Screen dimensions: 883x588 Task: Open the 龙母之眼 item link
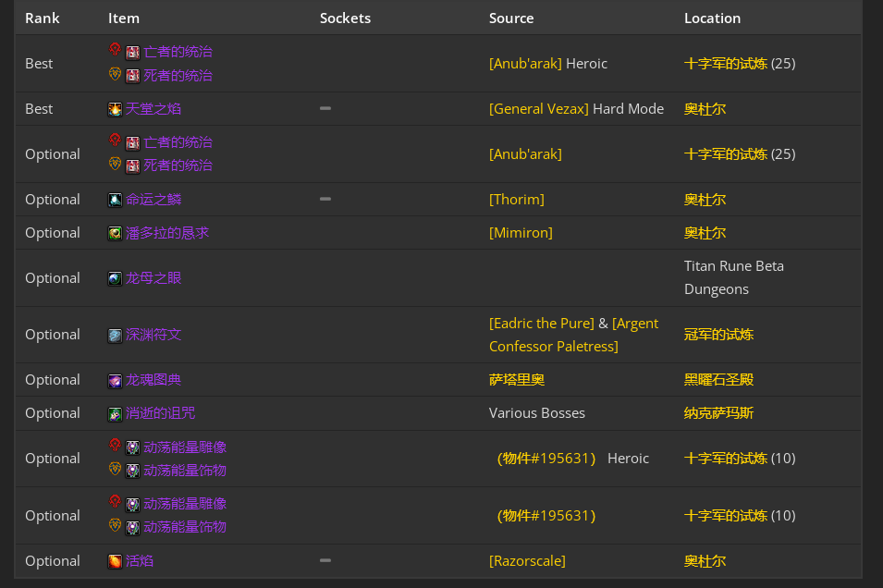153,278
